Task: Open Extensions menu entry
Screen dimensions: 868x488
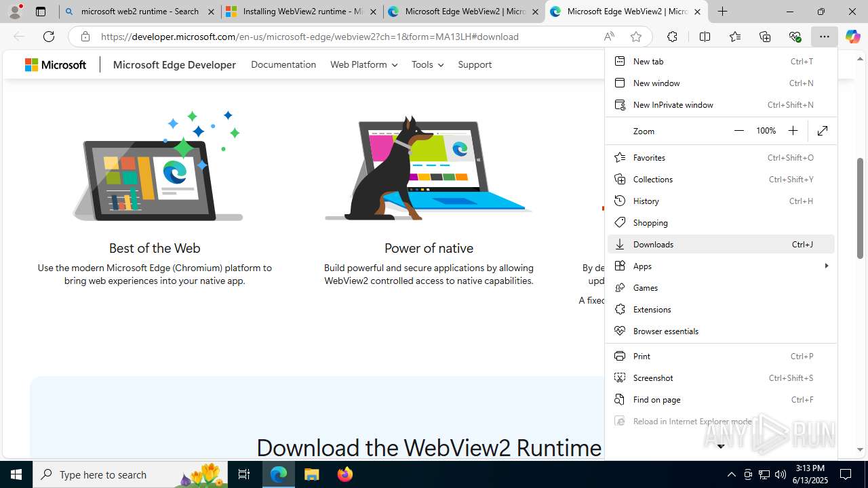Action: click(721, 309)
